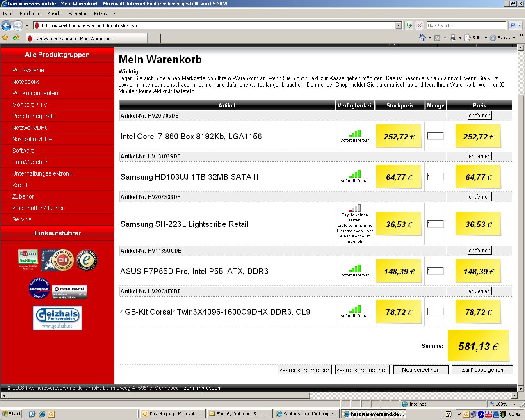Open Notebooks category in the sidebar

click(26, 82)
